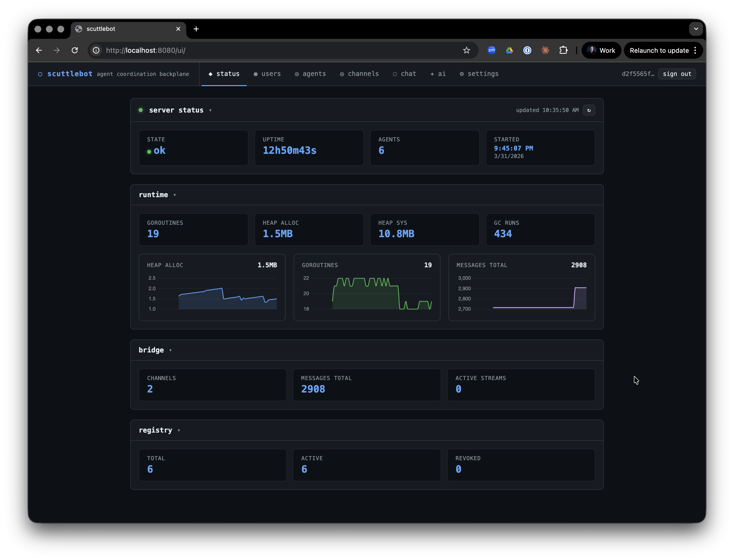734x560 pixels.
Task: Bookmark this page with star icon
Action: pyautogui.click(x=466, y=50)
